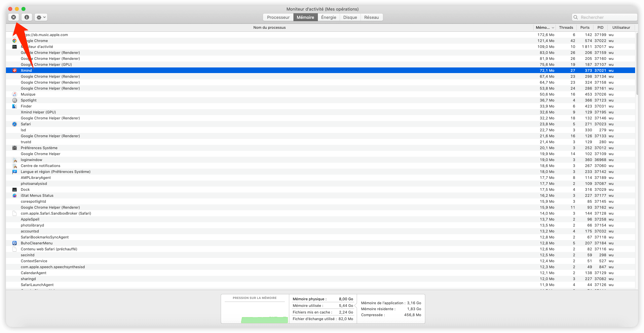Click the Moniteur d'activité row icon

tap(15, 47)
